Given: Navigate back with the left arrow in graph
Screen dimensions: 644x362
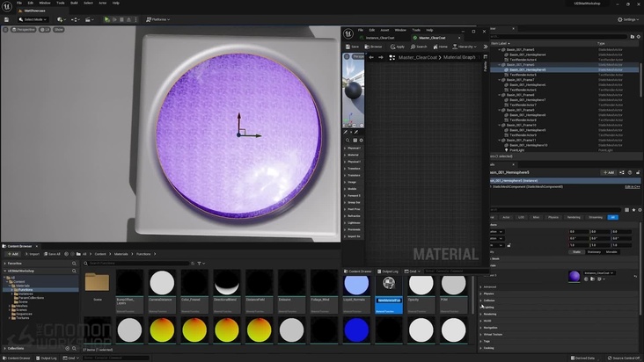Looking at the screenshot, I should pos(370,57).
